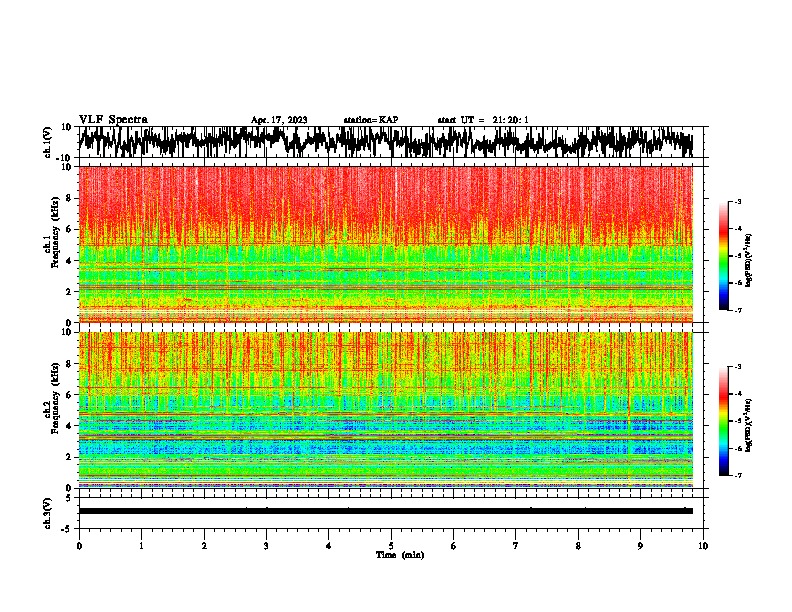Click the "8" kHz tick on ch.2 frequency axis

[x=69, y=364]
